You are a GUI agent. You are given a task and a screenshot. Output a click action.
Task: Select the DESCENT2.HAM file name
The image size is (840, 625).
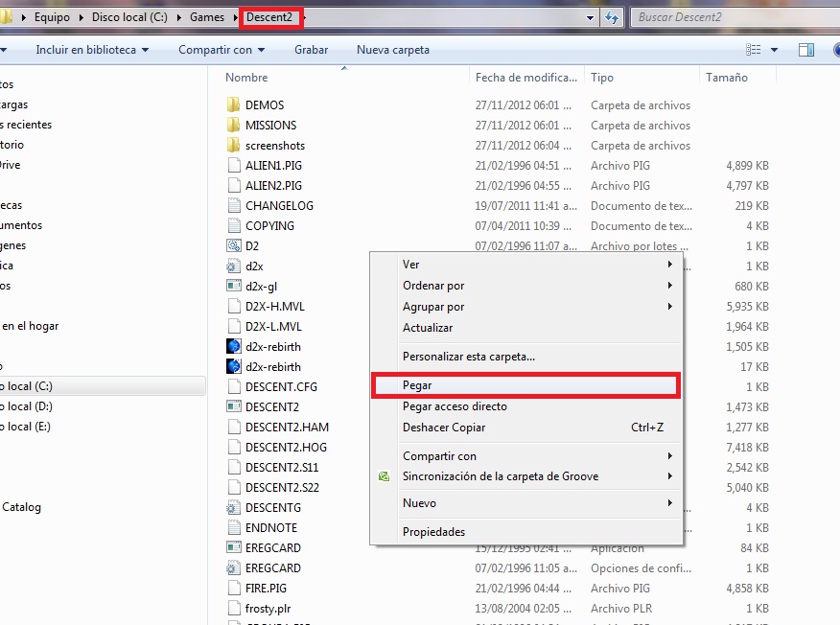tap(287, 428)
